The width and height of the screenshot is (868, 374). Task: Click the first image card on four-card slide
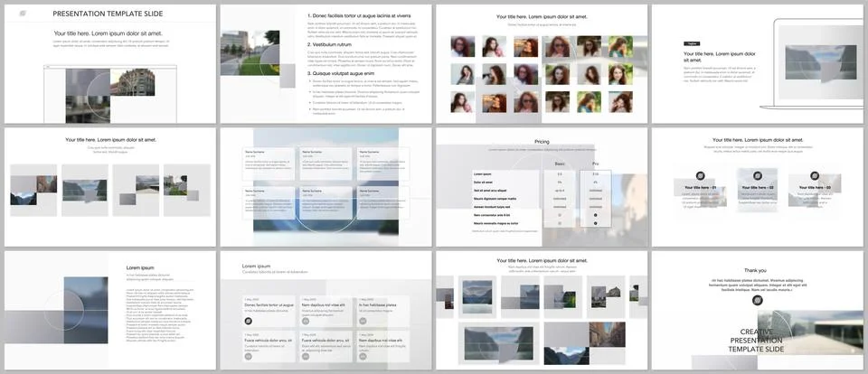click(x=33, y=190)
